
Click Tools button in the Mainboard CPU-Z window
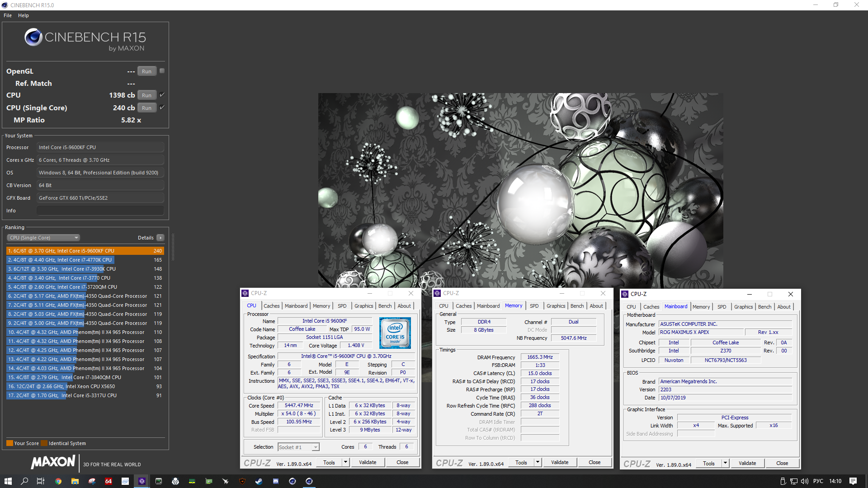tap(709, 463)
